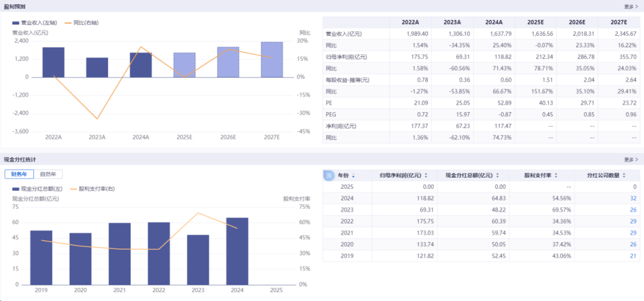Click 2027E column header in forecast table

pyautogui.click(x=618, y=23)
